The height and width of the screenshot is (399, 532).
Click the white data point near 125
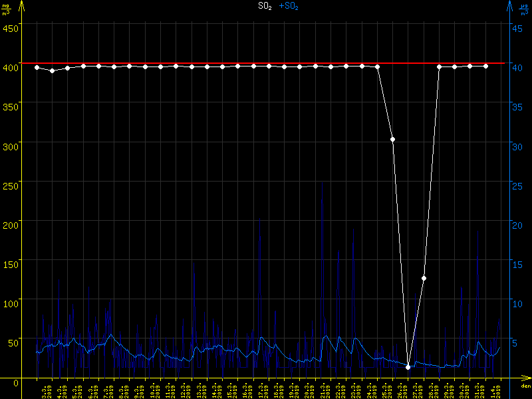click(424, 279)
